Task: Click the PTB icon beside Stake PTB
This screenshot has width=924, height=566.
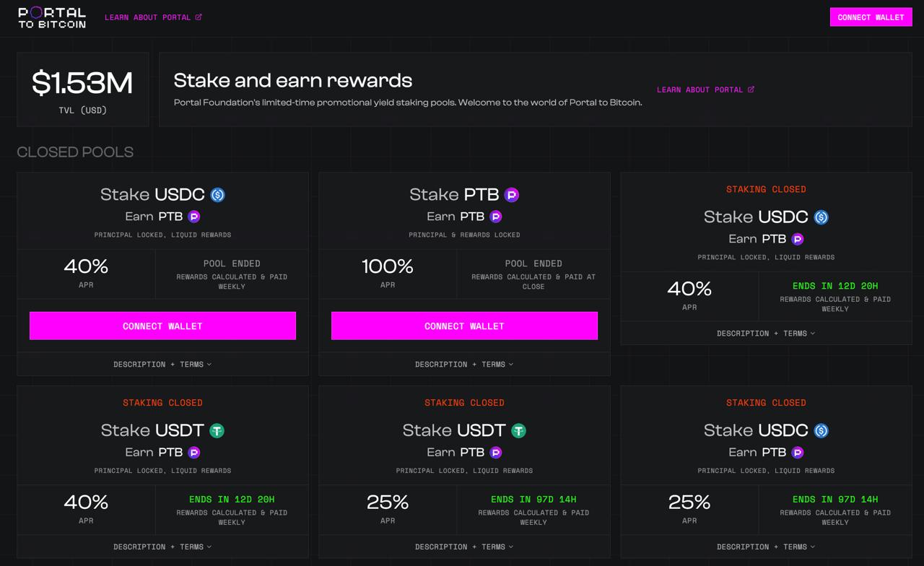Action: point(511,195)
